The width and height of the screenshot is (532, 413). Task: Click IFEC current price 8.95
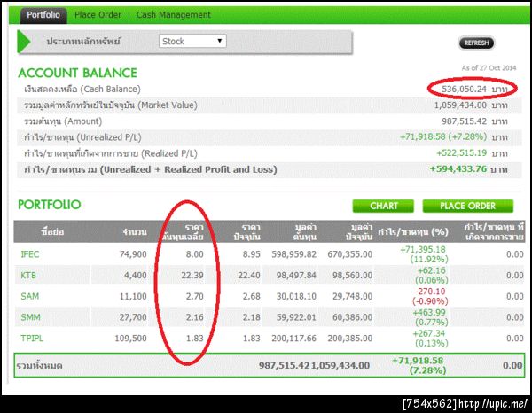click(252, 254)
